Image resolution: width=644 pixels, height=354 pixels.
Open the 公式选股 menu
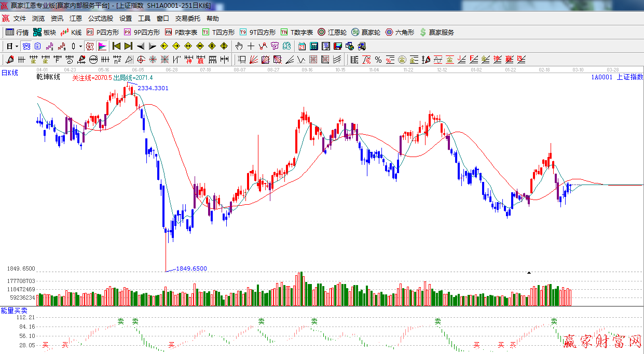(100, 18)
